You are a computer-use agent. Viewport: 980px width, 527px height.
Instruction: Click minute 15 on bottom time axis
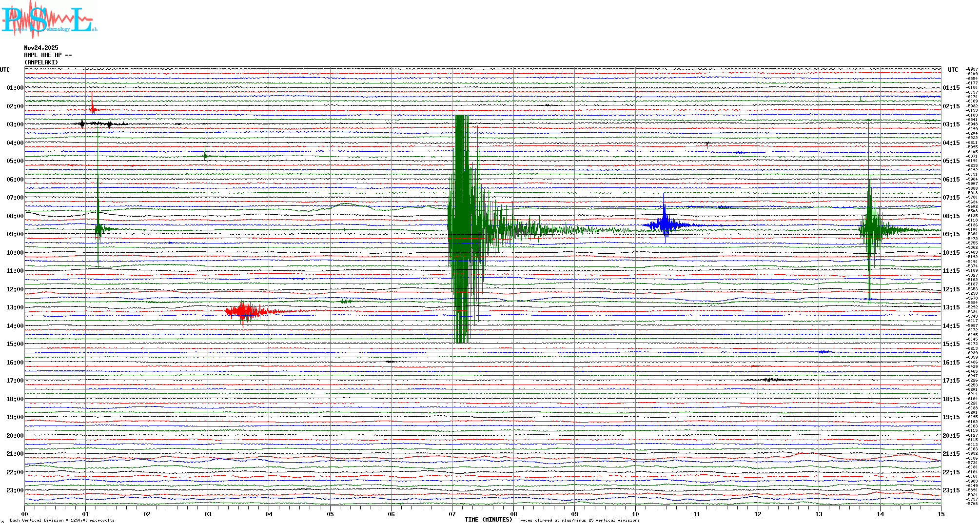pos(941,514)
